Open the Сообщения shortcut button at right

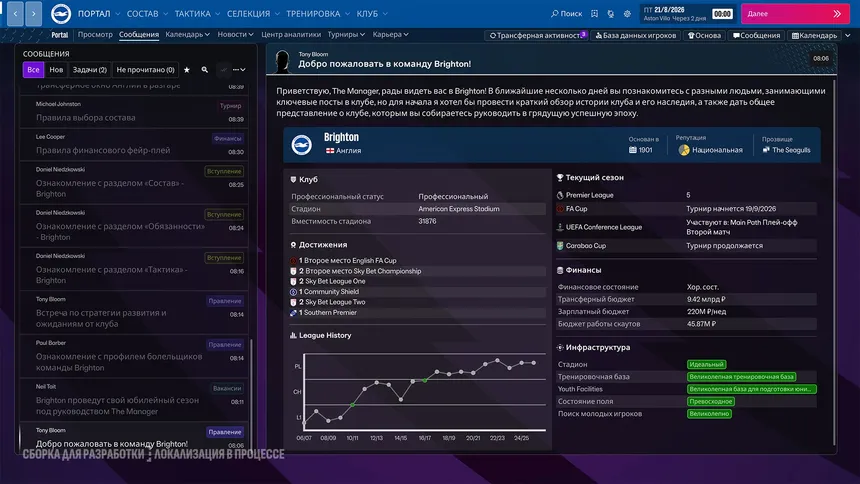756,35
